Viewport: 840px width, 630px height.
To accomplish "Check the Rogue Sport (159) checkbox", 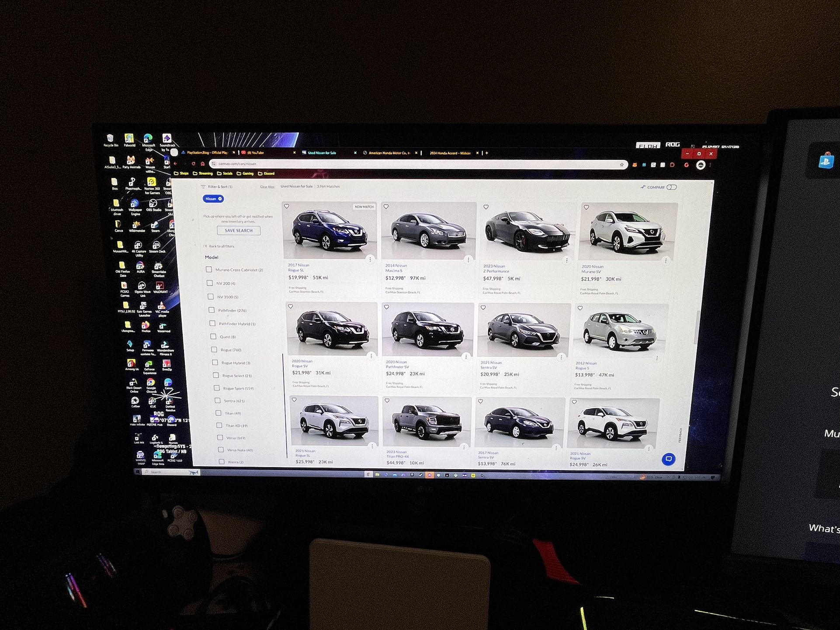I will [217, 388].
